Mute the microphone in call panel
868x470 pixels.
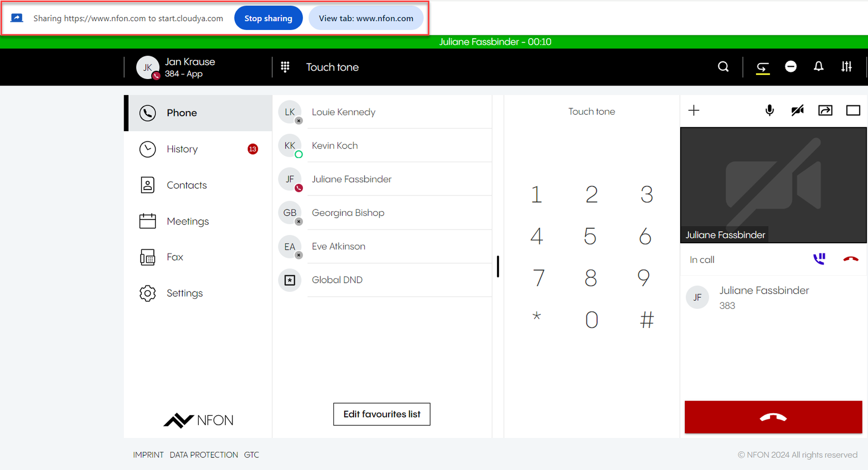[x=769, y=110]
